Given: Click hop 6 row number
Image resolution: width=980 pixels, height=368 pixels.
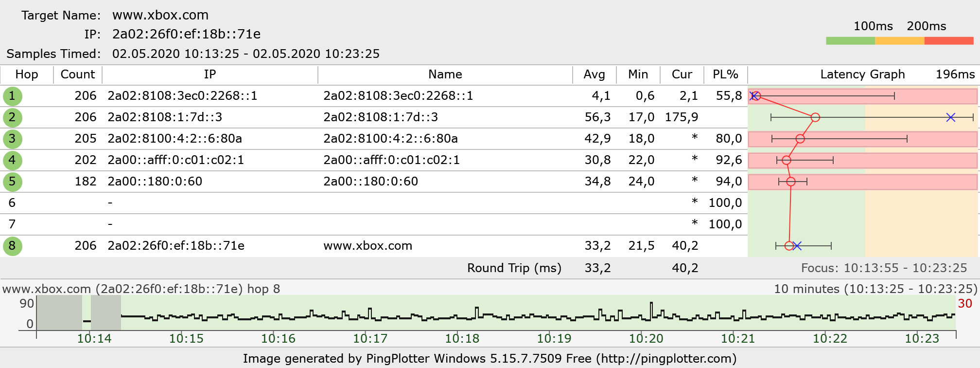Looking at the screenshot, I should 12,203.
